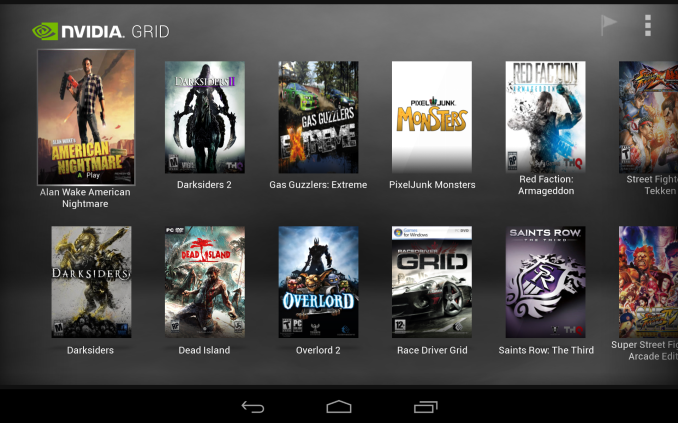Select Red Faction: Armageddon cover
The height and width of the screenshot is (423, 678).
545,117
